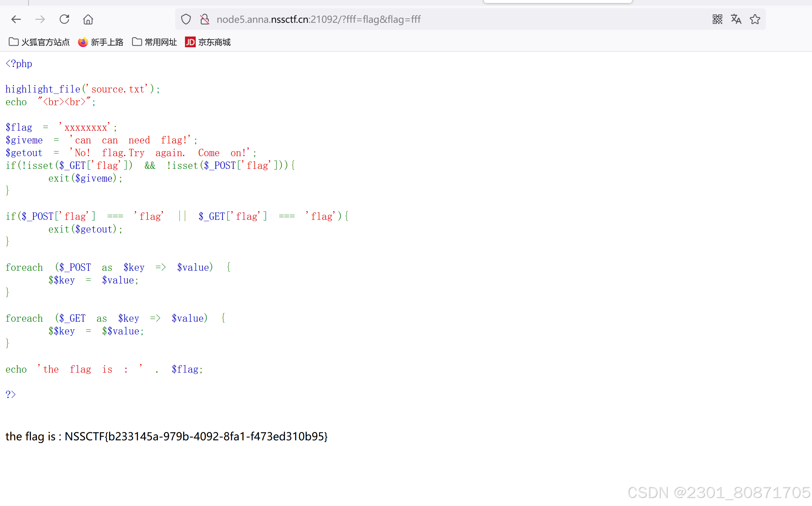Viewport: 812px width, 506px height.
Task: Open the tracking protection shield
Action: (186, 19)
